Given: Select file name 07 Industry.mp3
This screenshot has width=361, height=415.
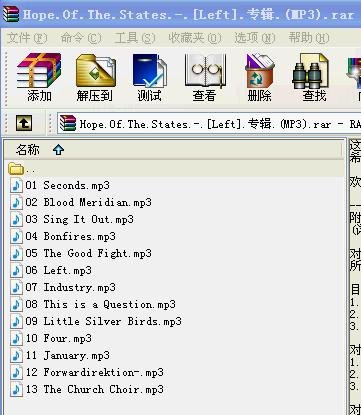Looking at the screenshot, I should (x=71, y=287).
